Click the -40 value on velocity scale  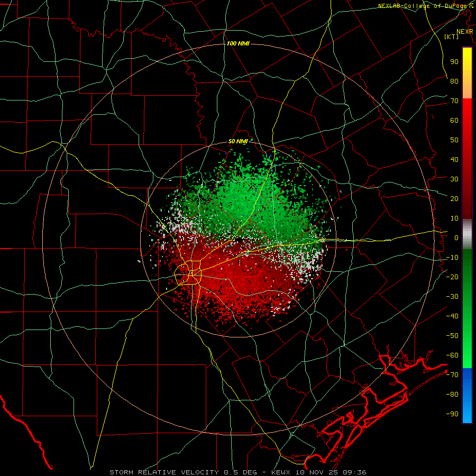(x=452, y=316)
